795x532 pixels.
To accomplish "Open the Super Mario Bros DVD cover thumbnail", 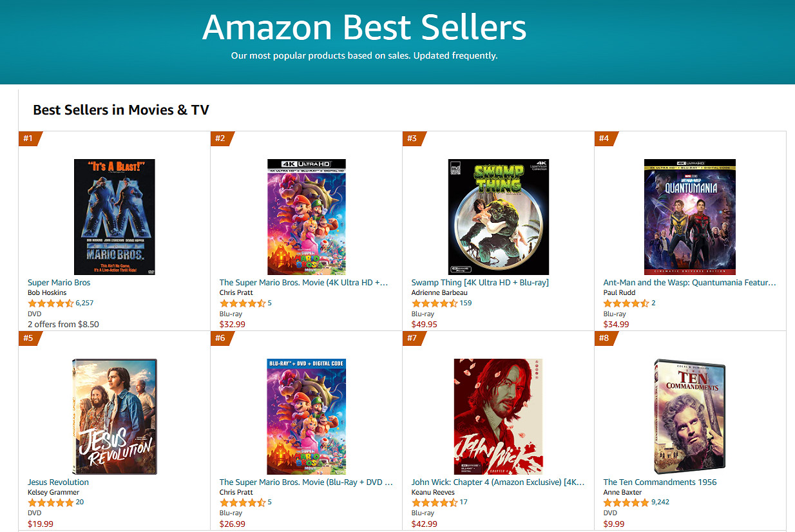I will (115, 217).
